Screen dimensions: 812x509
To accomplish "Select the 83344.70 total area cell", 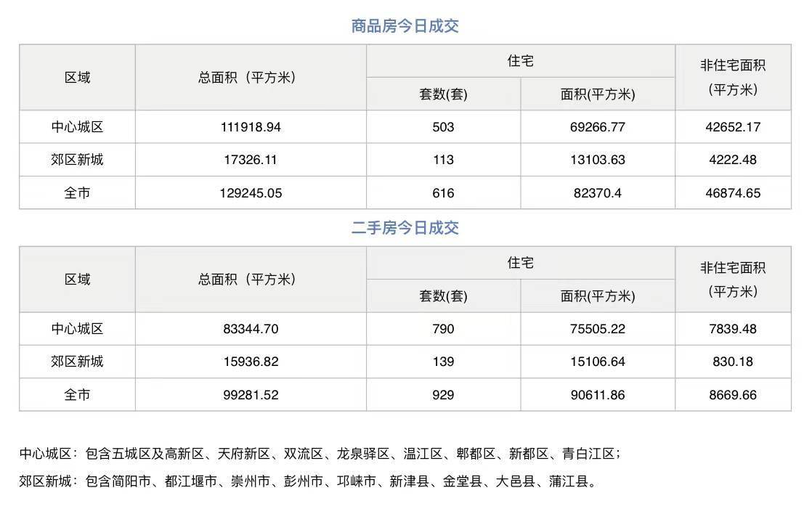I will click(x=251, y=329).
